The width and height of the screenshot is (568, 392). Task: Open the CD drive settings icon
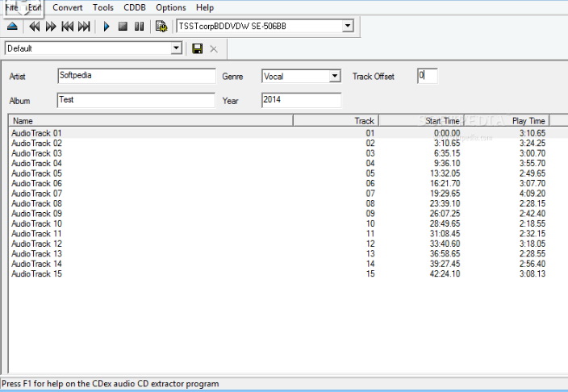click(x=161, y=27)
